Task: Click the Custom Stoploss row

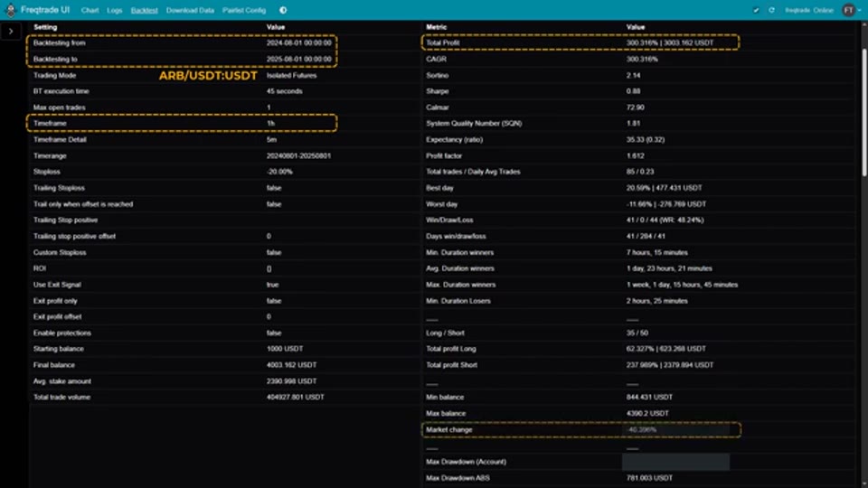Action: tap(224, 252)
